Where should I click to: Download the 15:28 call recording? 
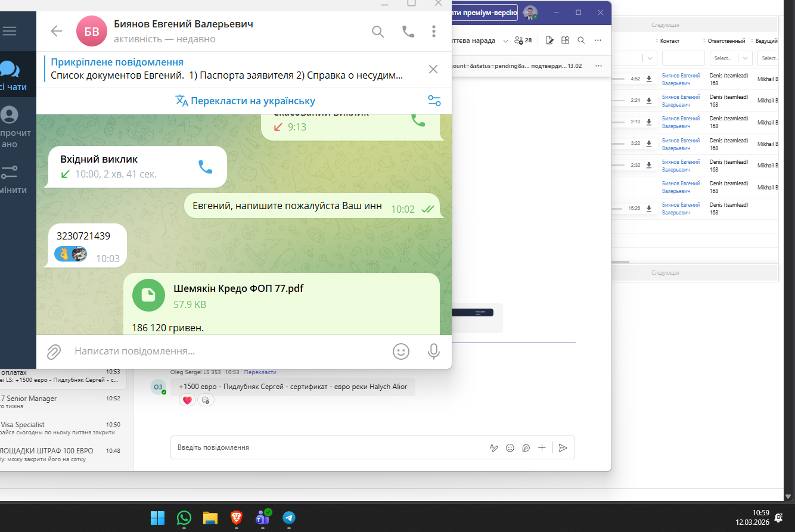(x=649, y=209)
